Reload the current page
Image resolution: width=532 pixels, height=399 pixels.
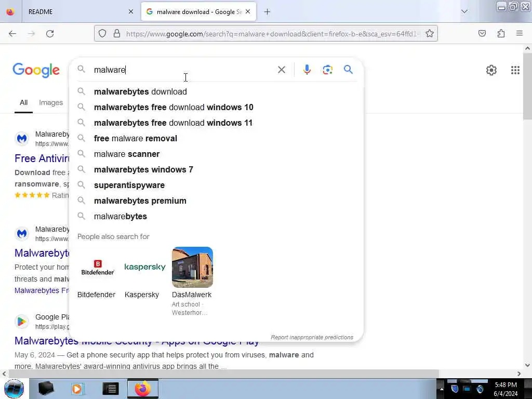click(x=50, y=34)
